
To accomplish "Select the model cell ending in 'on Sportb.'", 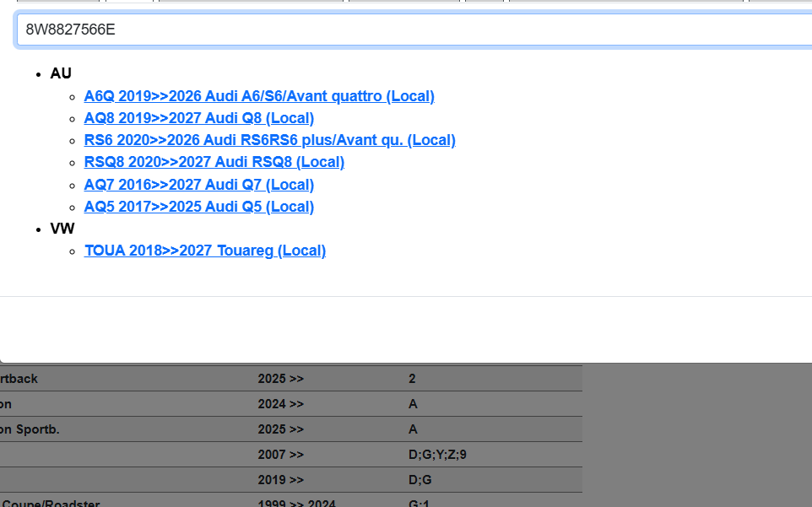I will 30,429.
